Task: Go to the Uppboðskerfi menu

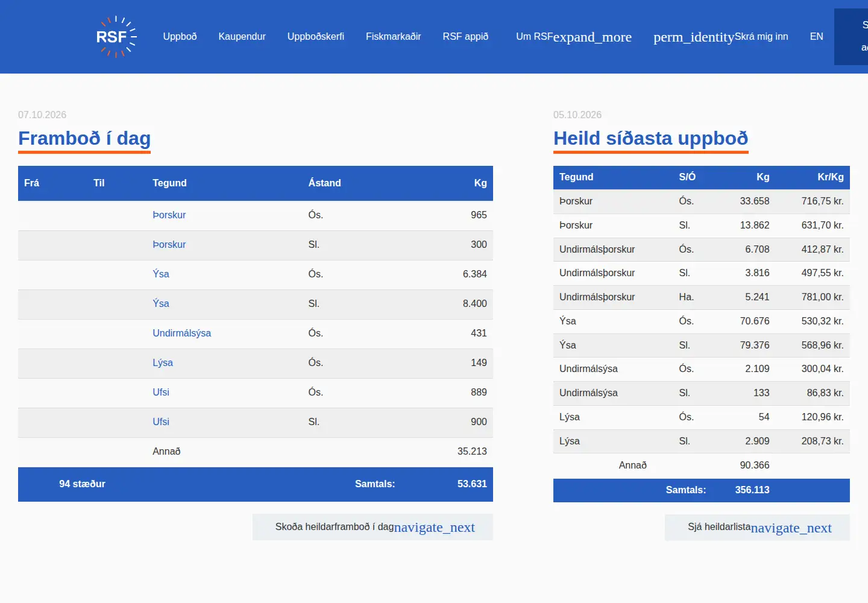Action: pyautogui.click(x=316, y=37)
